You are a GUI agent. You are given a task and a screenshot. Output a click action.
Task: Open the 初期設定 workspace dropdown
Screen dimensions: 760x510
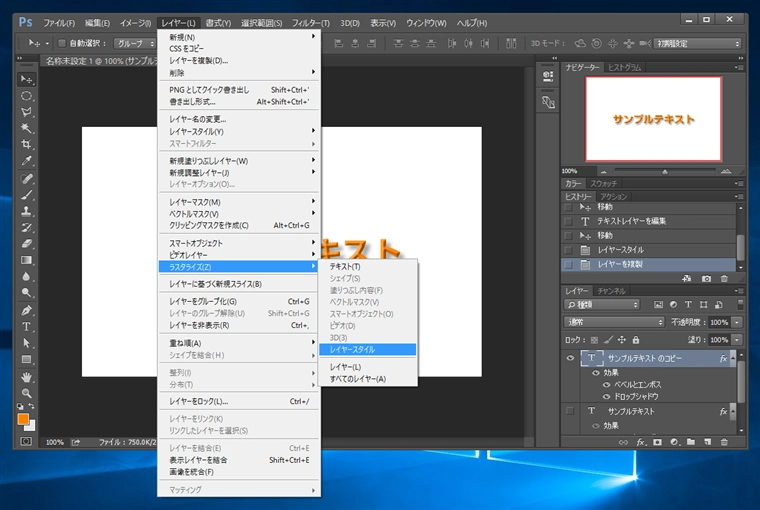(697, 44)
